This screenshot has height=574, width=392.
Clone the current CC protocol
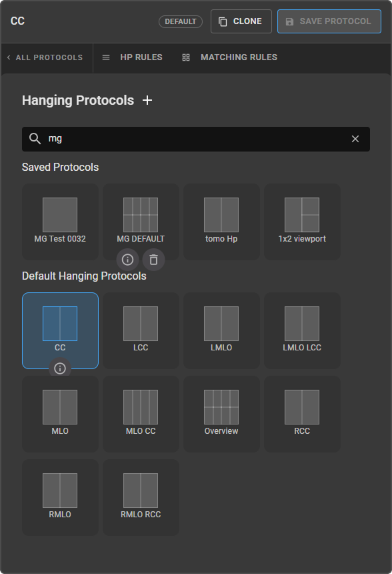coord(241,21)
